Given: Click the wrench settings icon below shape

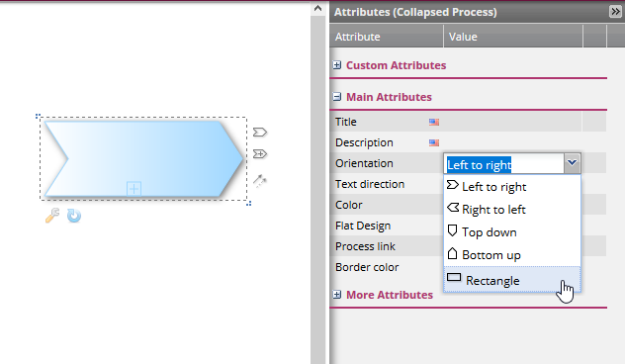Looking at the screenshot, I should pos(52,216).
